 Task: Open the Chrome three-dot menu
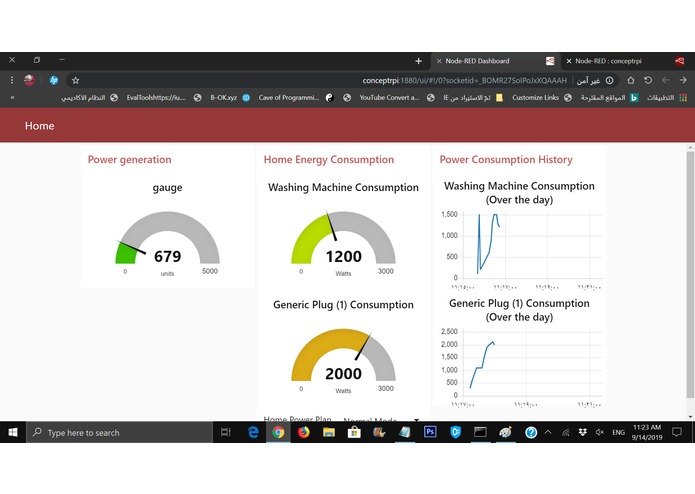pyautogui.click(x=12, y=80)
